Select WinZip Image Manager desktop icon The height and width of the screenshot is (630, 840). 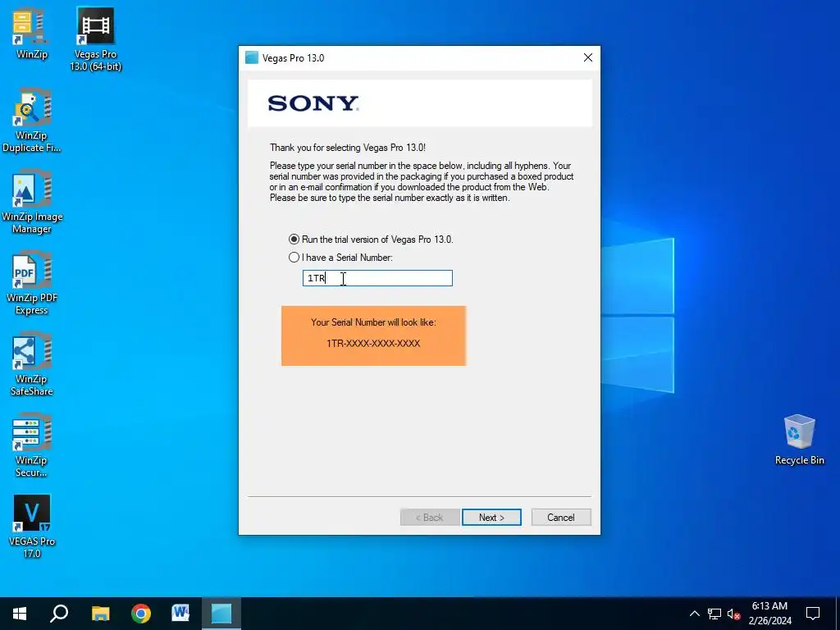pos(32,203)
